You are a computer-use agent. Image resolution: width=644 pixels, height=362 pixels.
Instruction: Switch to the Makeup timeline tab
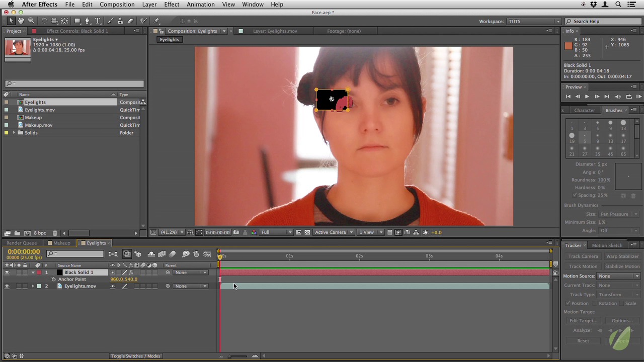[x=62, y=243]
